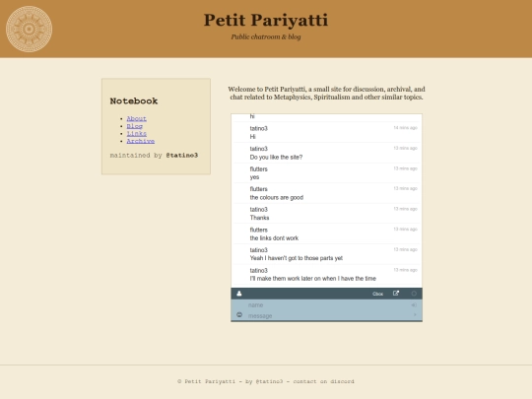The height and width of the screenshot is (399, 532).
Task: Focus the name input field
Action: pyautogui.click(x=326, y=305)
